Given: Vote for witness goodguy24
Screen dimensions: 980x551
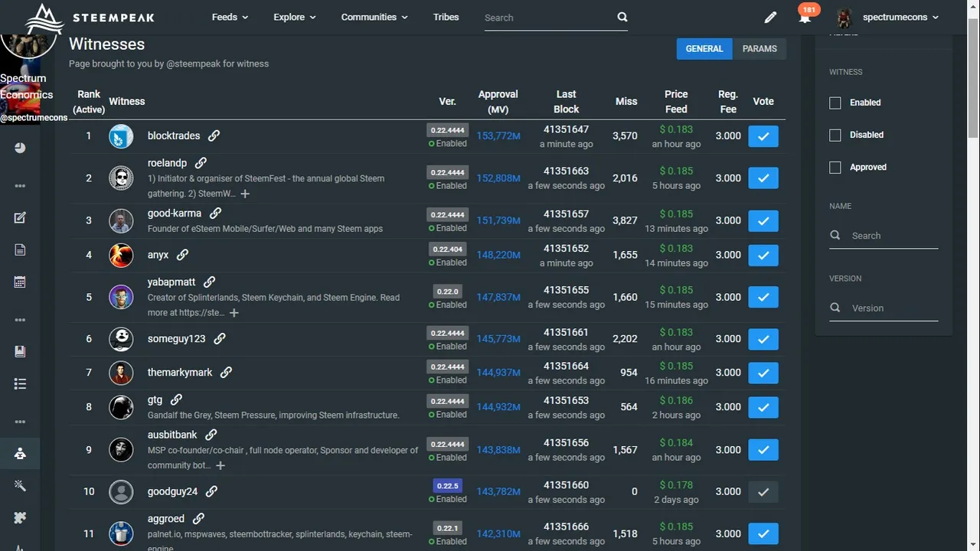Looking at the screenshot, I should click(763, 492).
